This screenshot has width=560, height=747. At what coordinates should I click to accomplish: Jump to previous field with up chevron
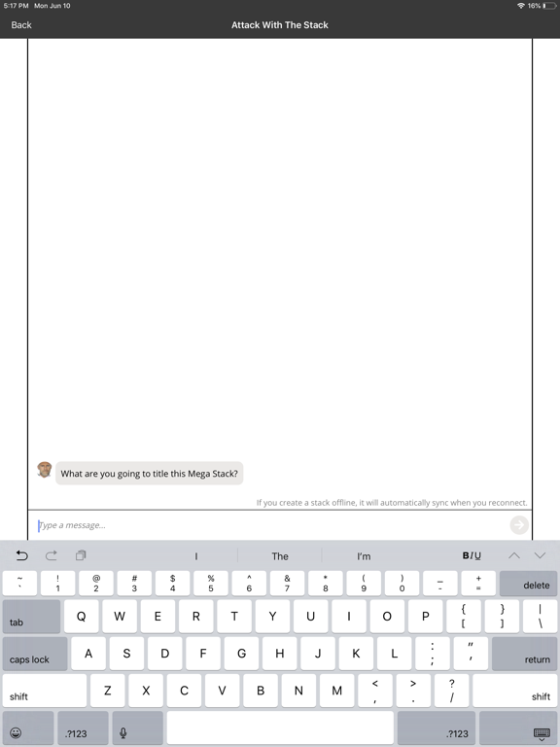pyautogui.click(x=514, y=555)
